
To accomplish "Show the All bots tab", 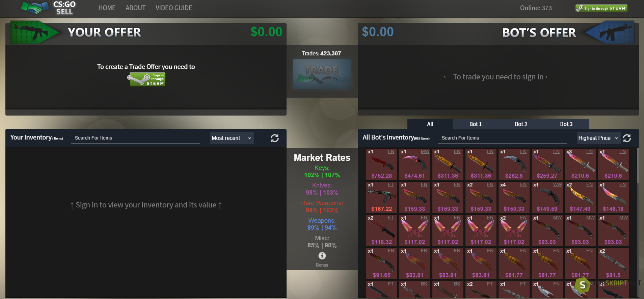I will [430, 124].
